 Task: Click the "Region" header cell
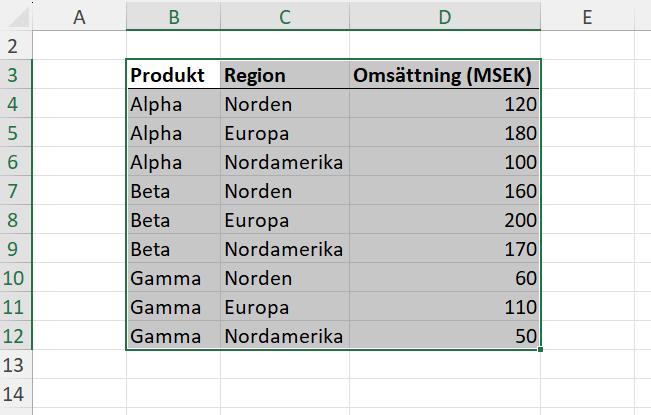tap(285, 76)
